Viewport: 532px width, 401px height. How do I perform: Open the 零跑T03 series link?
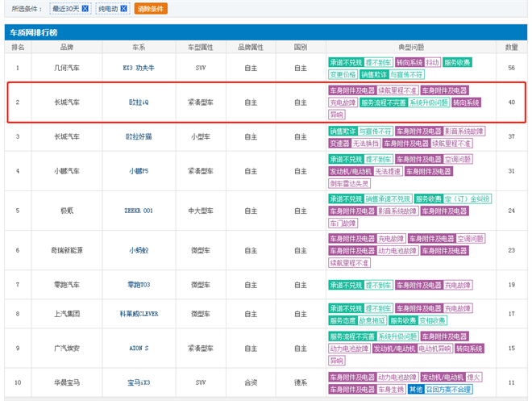pyautogui.click(x=139, y=285)
